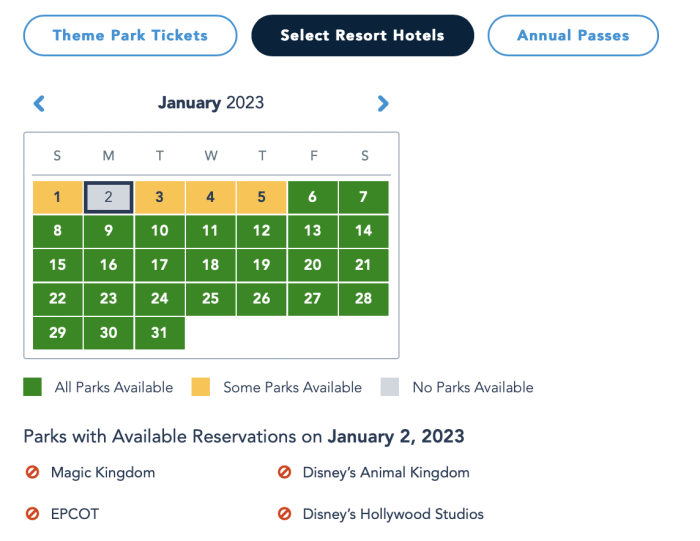
Task: Open the Annual Passes tab
Action: (x=573, y=35)
